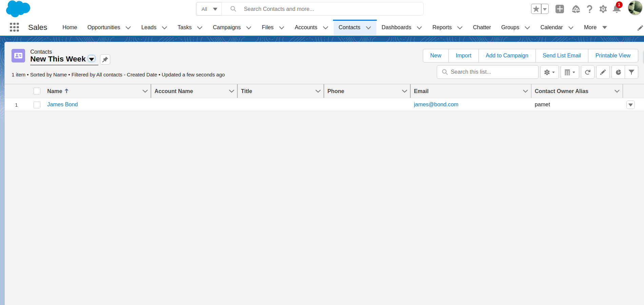Go to the Home tab
This screenshot has height=305, width=644.
[x=70, y=27]
